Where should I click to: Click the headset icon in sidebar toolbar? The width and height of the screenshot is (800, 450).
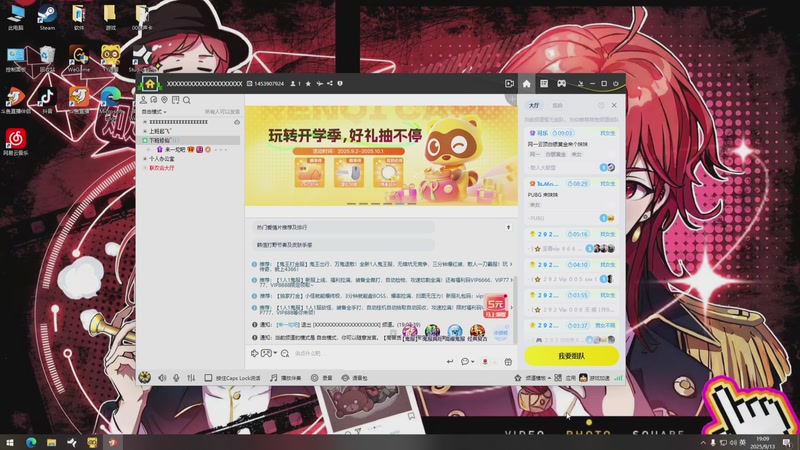pos(154,100)
